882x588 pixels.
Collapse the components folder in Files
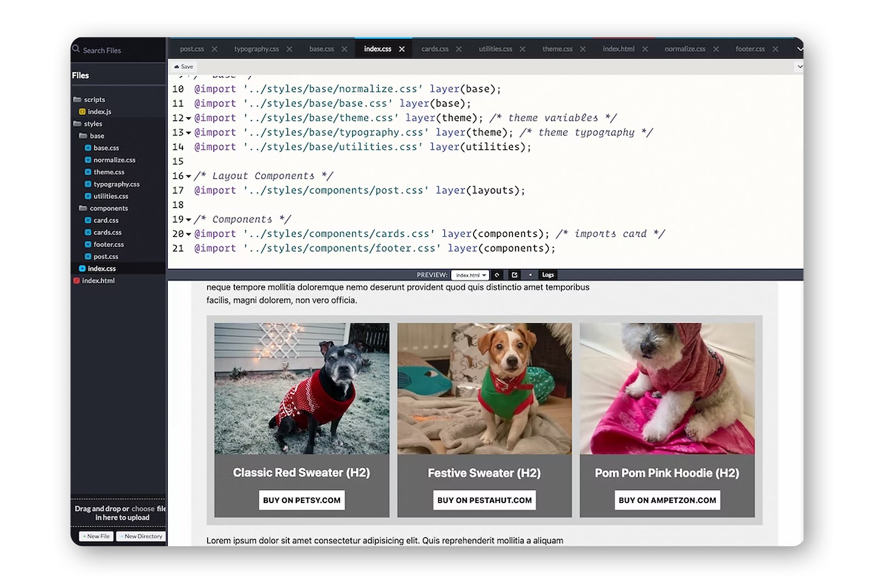click(x=103, y=208)
